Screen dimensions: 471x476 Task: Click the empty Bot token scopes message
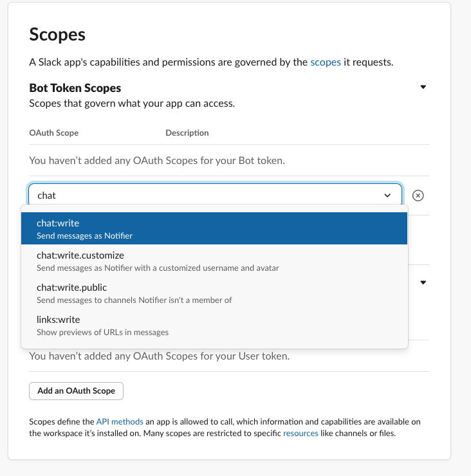click(x=157, y=160)
